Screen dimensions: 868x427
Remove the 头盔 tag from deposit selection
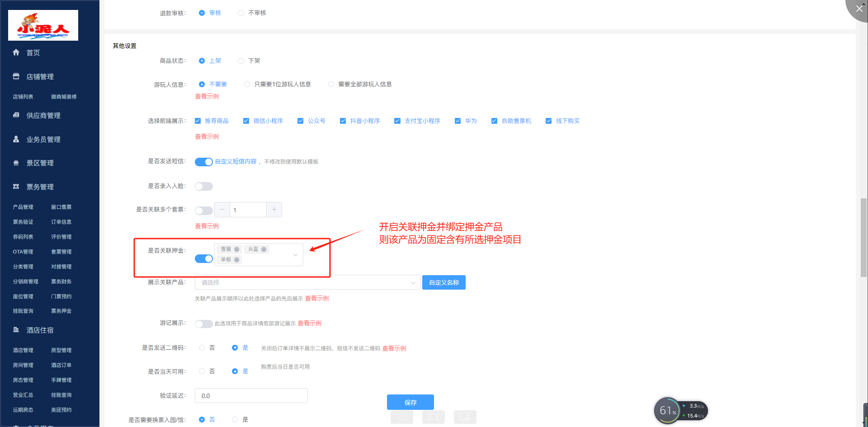(x=264, y=249)
